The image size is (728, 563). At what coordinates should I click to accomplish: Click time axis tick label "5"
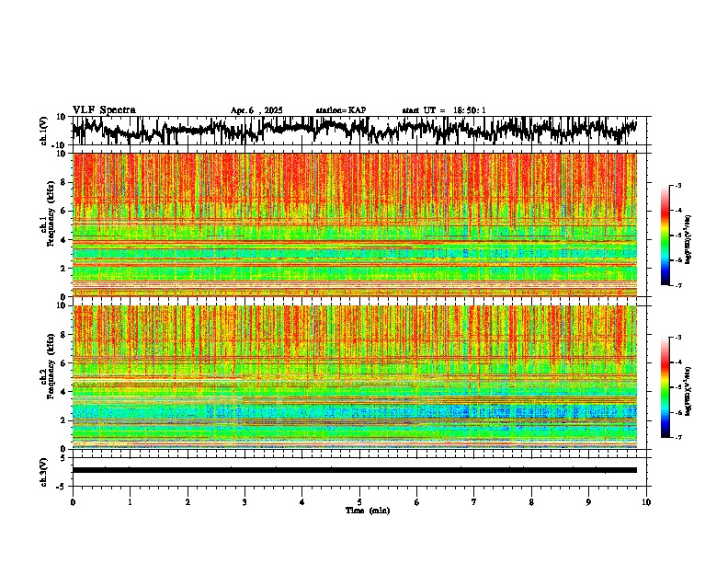[359, 502]
